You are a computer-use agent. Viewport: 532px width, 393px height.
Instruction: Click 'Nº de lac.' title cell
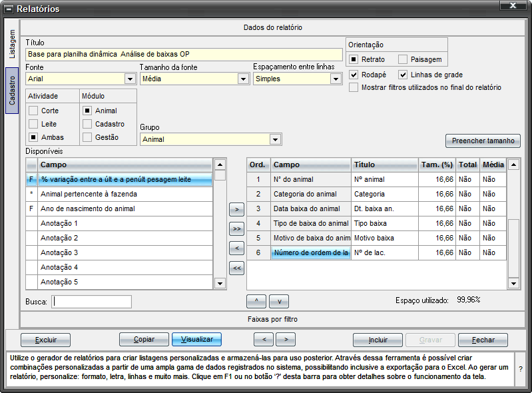[x=384, y=252]
